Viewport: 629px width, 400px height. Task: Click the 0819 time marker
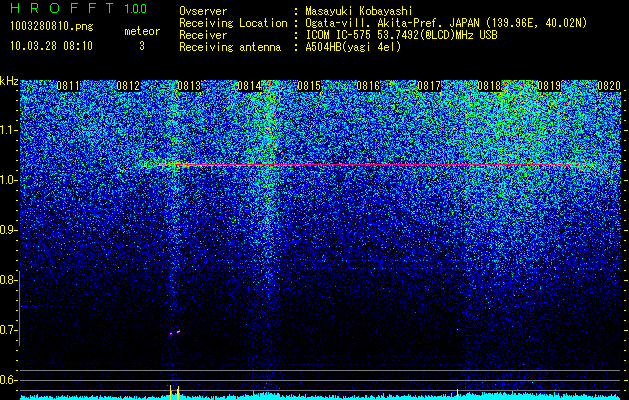(549, 86)
